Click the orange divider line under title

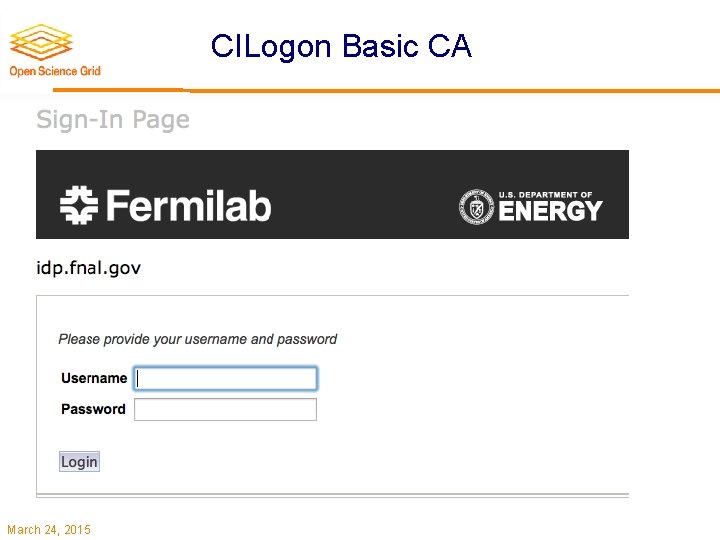[450, 91]
